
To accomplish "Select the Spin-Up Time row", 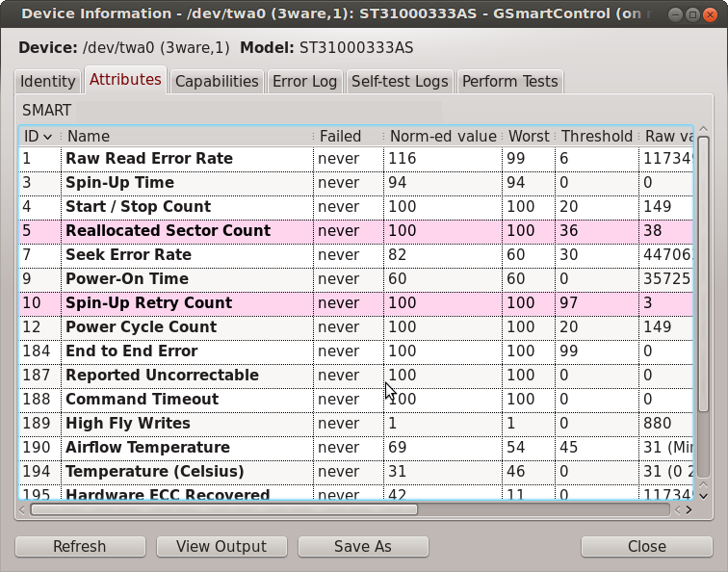I will pyautogui.click(x=356, y=183).
